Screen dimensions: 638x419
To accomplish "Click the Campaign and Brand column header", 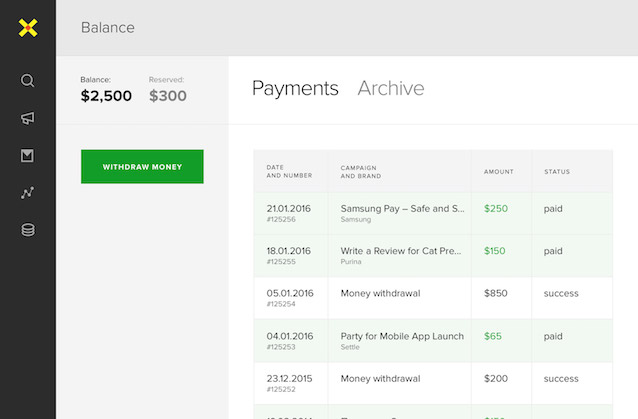I will pyautogui.click(x=364, y=171).
